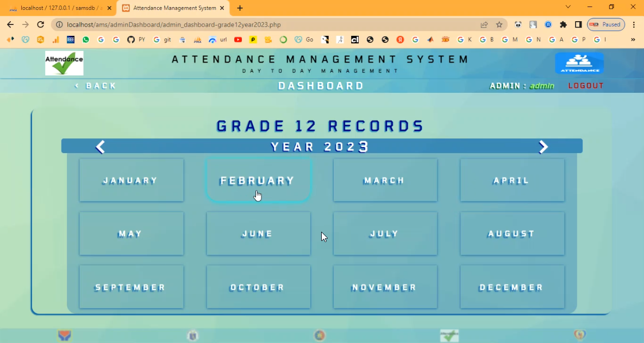Go to previous year with left chevron
644x343 pixels.
(x=100, y=147)
